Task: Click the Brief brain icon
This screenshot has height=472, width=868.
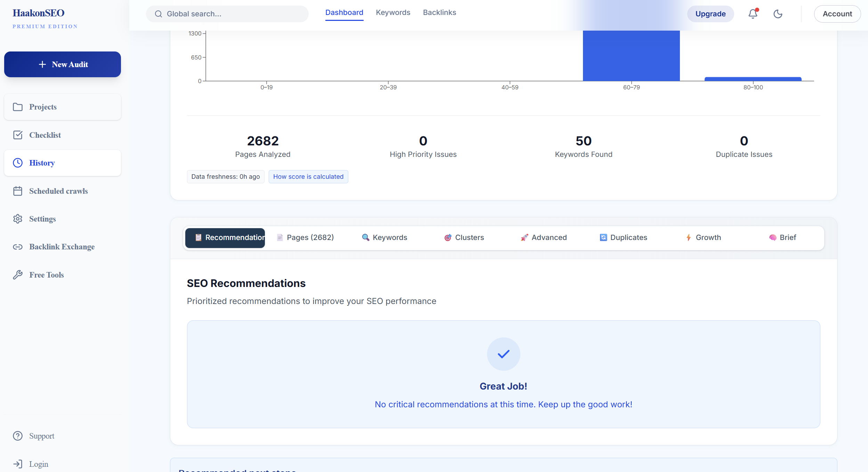Action: click(x=773, y=238)
